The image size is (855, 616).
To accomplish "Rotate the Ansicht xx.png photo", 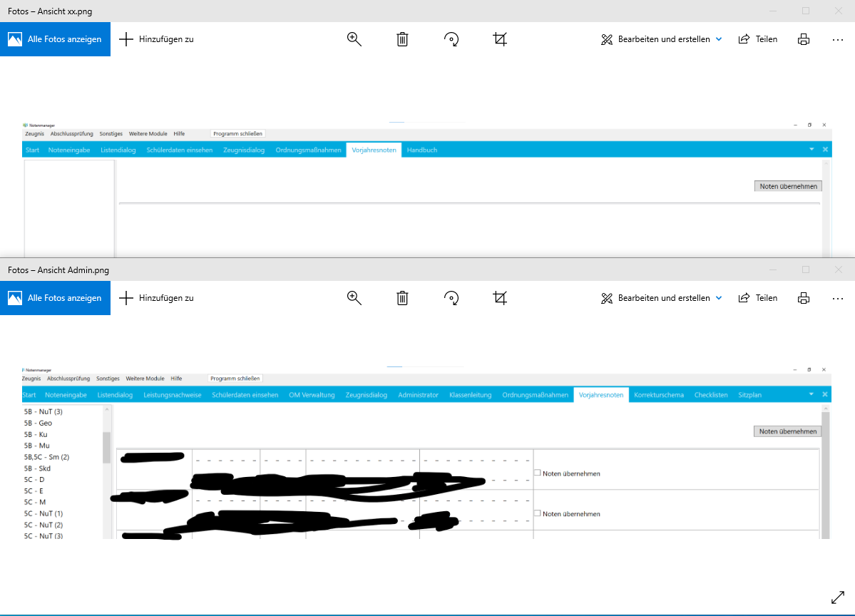I will pos(451,39).
